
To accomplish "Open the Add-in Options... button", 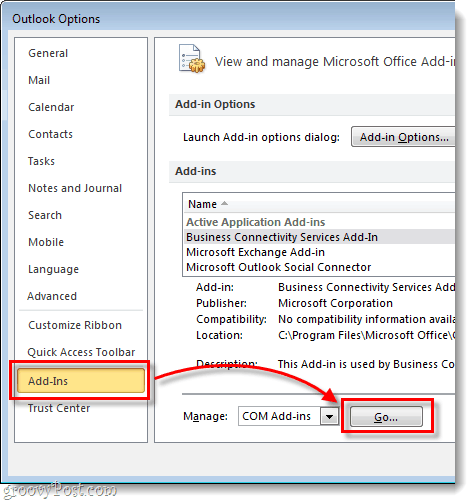I will tap(403, 137).
